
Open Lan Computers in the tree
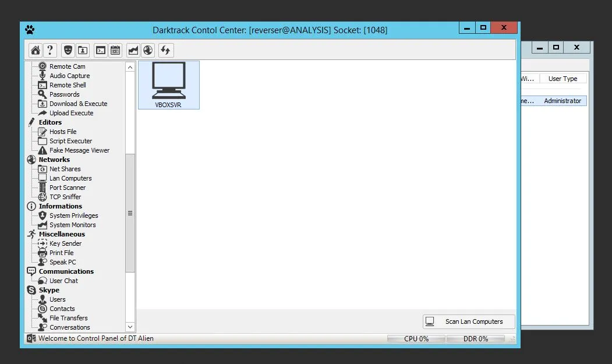click(x=70, y=178)
